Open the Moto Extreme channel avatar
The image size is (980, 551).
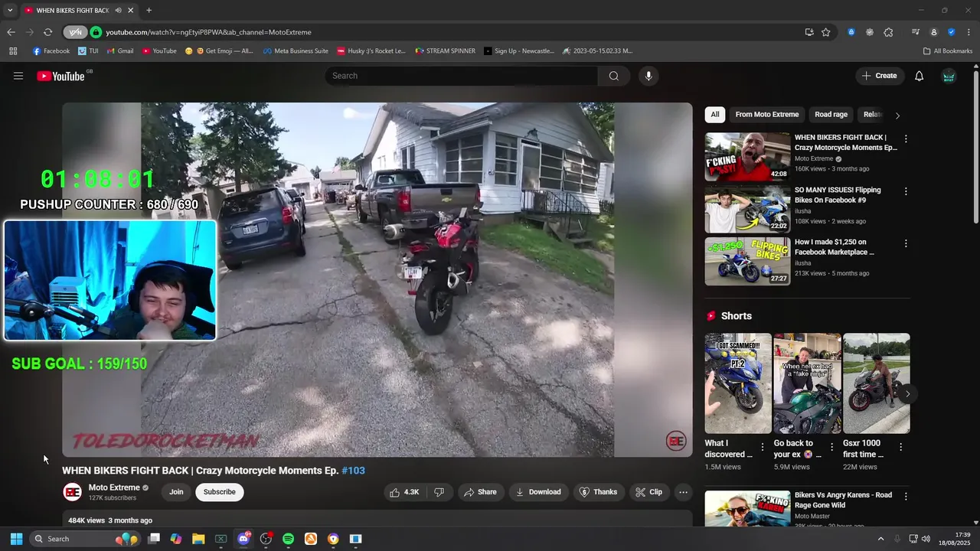pyautogui.click(x=73, y=492)
